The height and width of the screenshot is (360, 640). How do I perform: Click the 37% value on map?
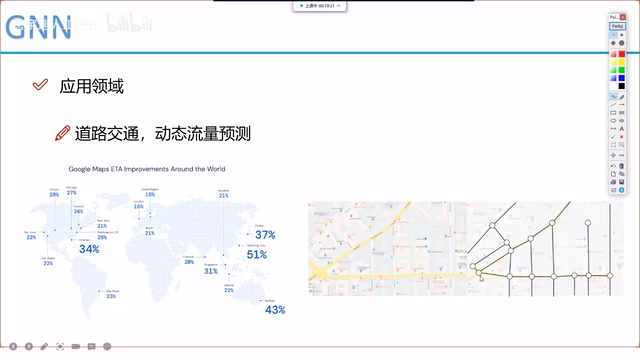[265, 235]
